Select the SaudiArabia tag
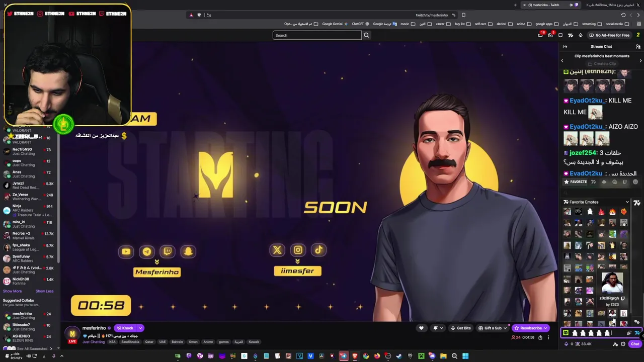Screen dimensions: 644x362 click(x=130, y=342)
